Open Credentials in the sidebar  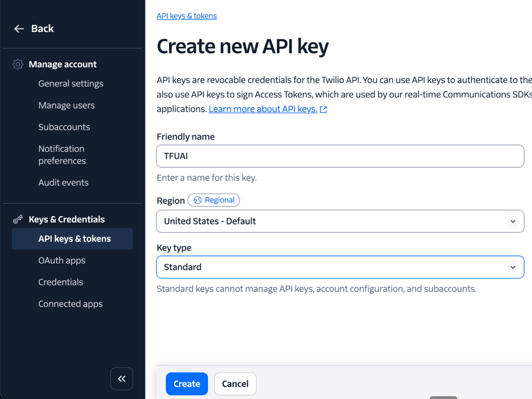(x=61, y=282)
